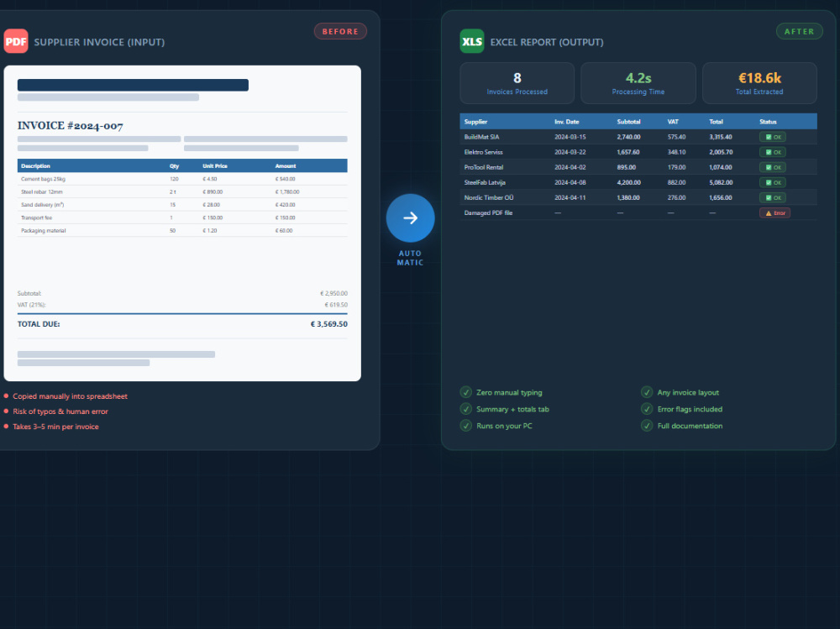Click checkmark icon beside Zero manual typing
This screenshot has height=629, width=840.
466,392
